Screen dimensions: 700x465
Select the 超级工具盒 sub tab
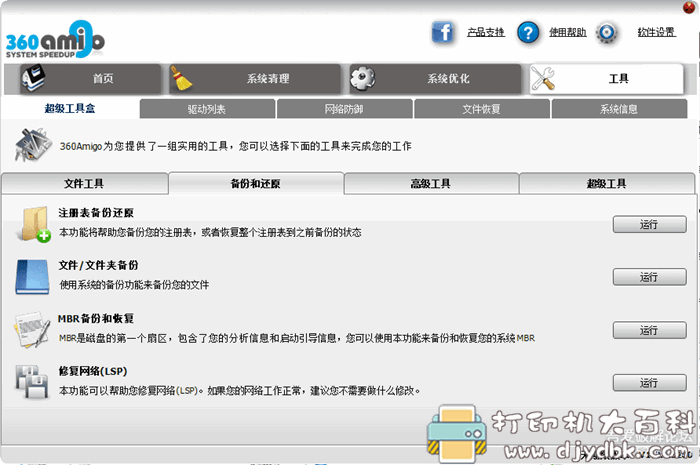70,108
